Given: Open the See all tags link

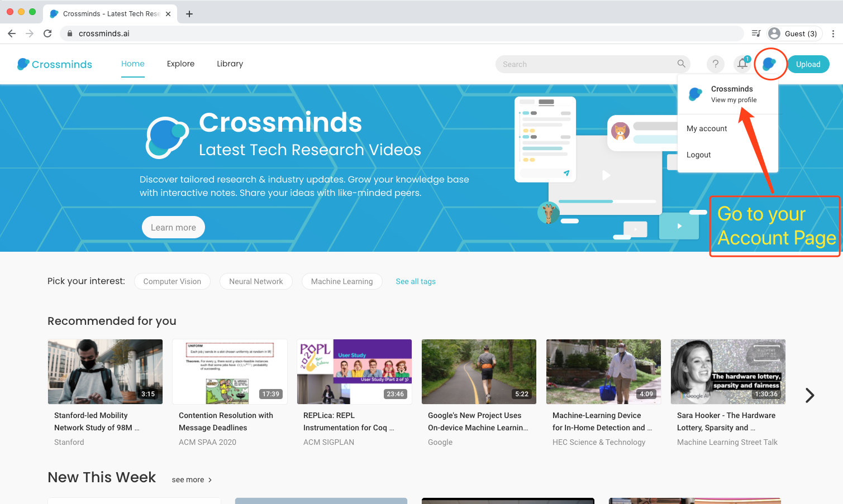Looking at the screenshot, I should [416, 281].
